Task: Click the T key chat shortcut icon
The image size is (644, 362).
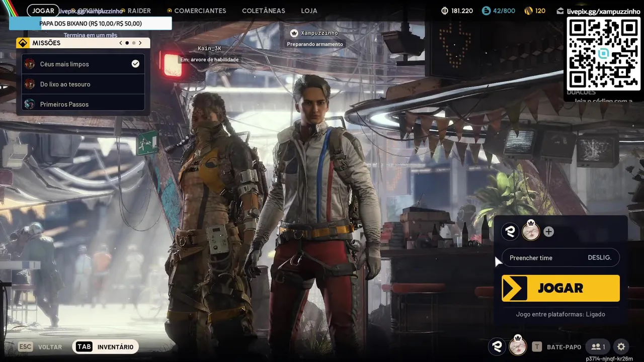Action: tap(537, 346)
